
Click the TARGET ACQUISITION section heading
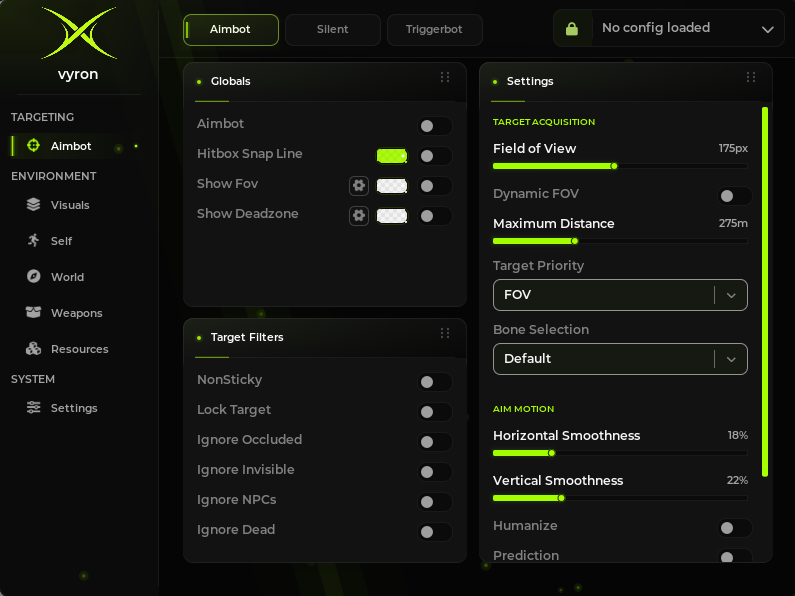544,122
